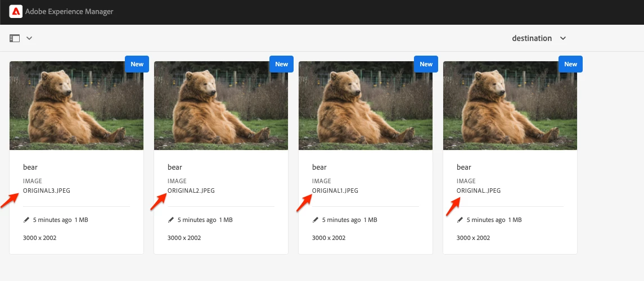
Task: Select the bear thumbnail for ORIGINAL2.JPEG
Action: [221, 106]
